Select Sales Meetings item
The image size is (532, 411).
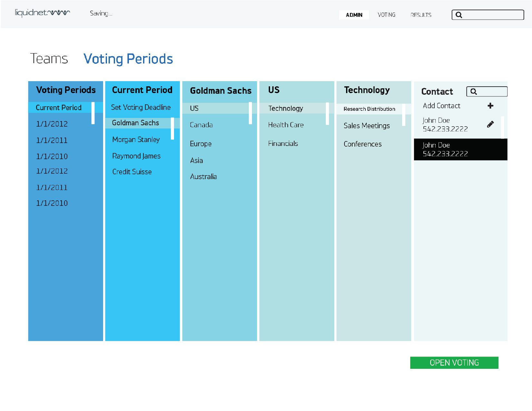[367, 126]
